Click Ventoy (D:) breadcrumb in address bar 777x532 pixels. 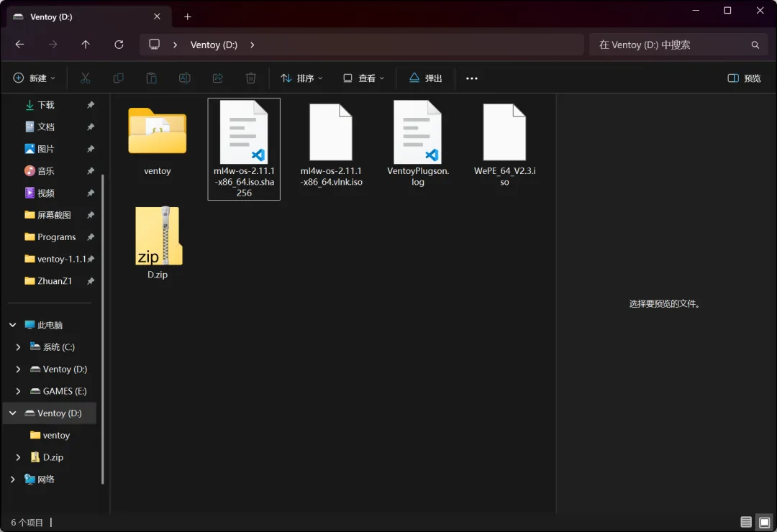click(214, 45)
